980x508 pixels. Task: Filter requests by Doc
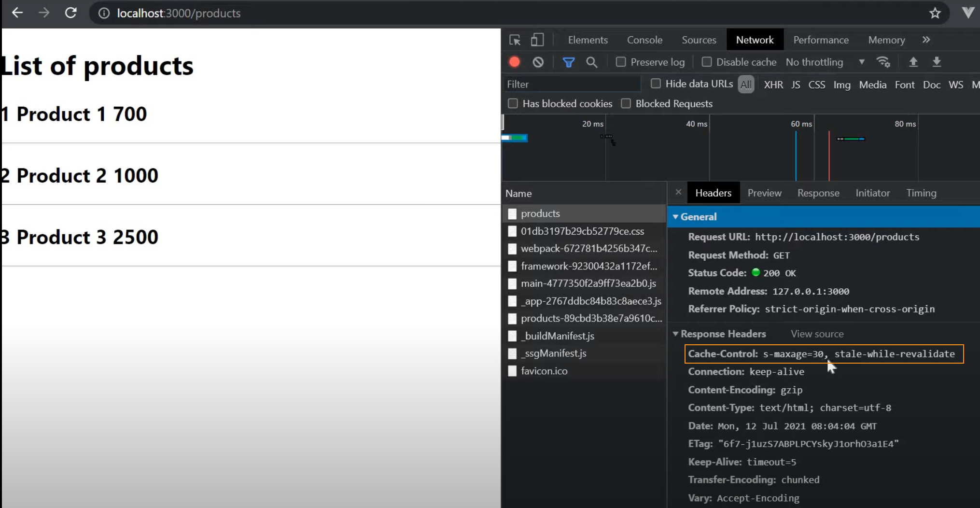pos(932,85)
